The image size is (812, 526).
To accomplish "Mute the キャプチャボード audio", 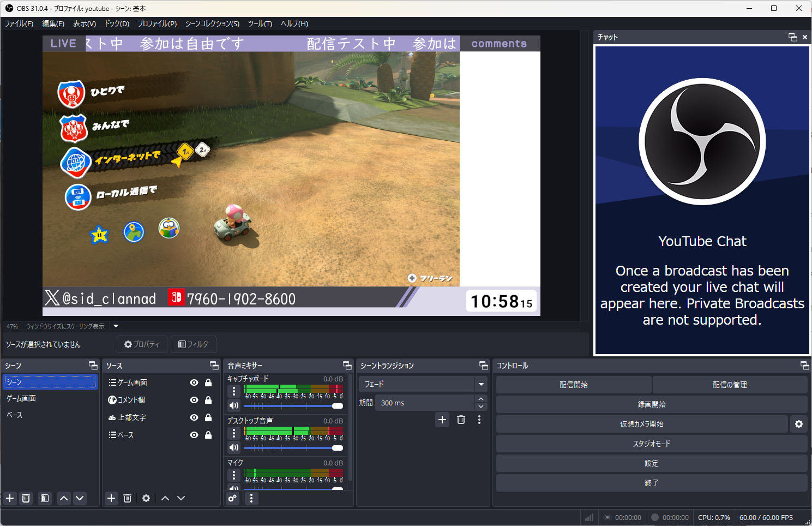I will (x=234, y=405).
